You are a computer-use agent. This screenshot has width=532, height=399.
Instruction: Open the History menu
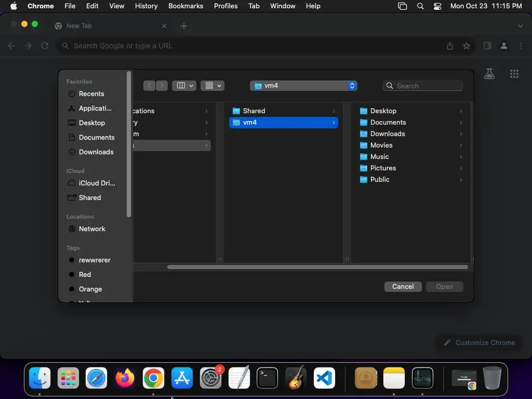pos(146,6)
